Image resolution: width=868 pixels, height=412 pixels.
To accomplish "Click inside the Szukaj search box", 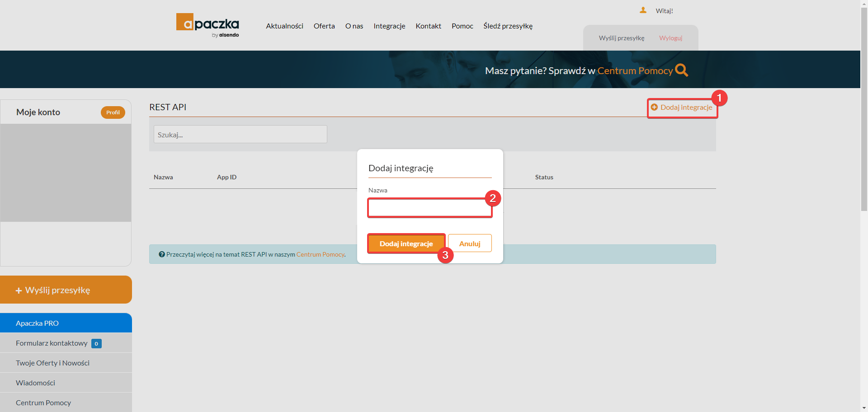I will 240,134.
